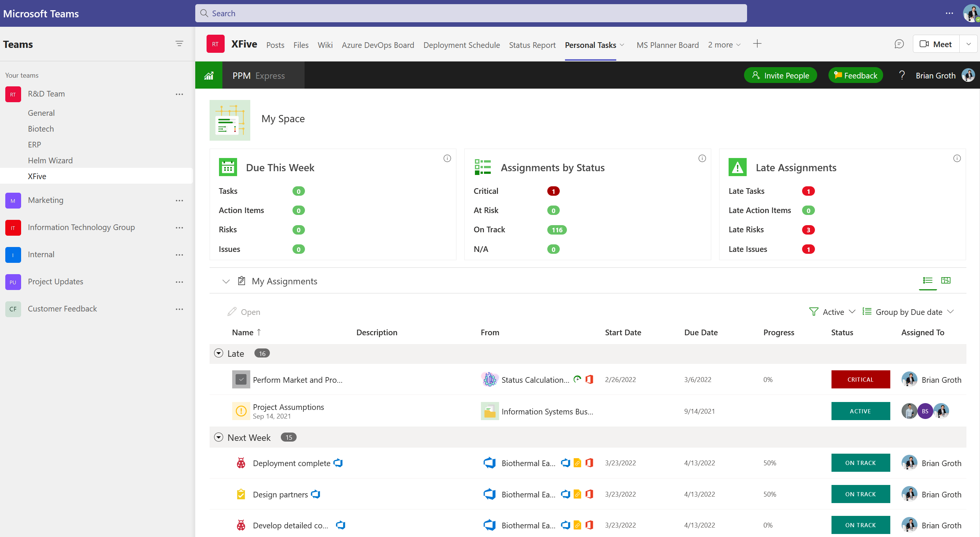Select the General channel

[x=41, y=113]
